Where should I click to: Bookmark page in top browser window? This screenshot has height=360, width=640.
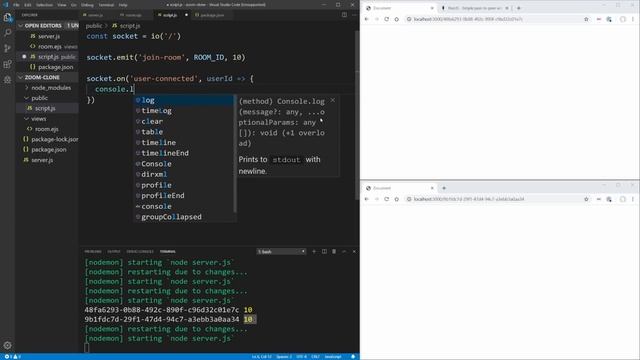pos(586,19)
